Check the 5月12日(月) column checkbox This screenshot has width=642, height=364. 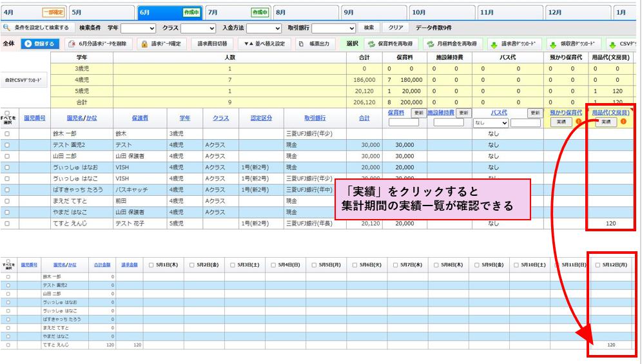[x=598, y=264]
